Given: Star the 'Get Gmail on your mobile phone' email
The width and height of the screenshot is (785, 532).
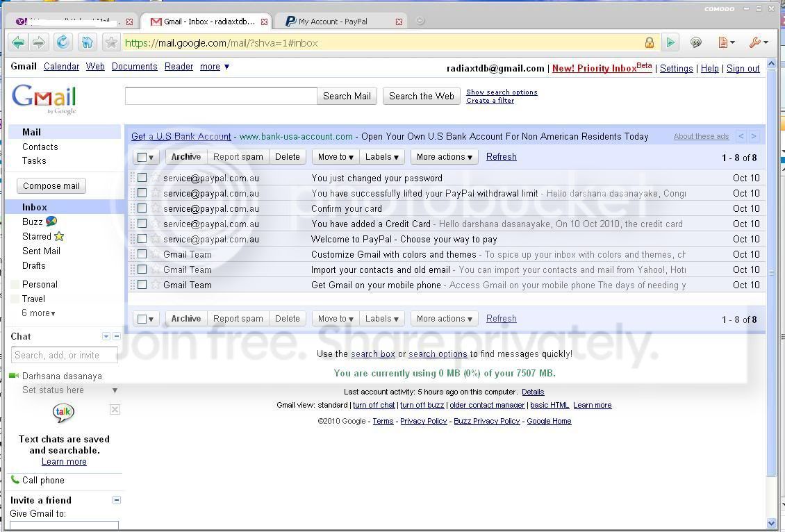Looking at the screenshot, I should pos(156,284).
